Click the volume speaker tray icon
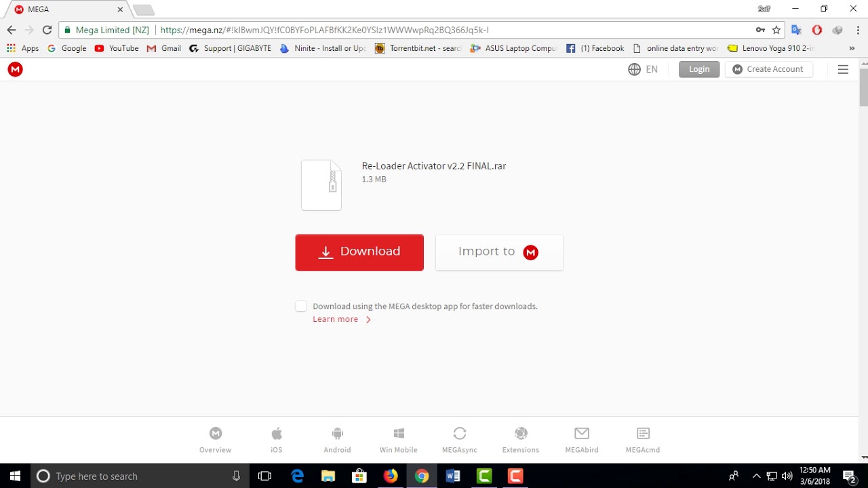 pyautogui.click(x=787, y=476)
